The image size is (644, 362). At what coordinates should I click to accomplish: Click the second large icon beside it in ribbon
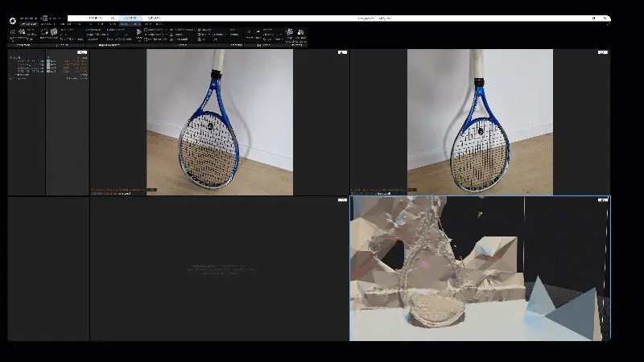point(24,34)
